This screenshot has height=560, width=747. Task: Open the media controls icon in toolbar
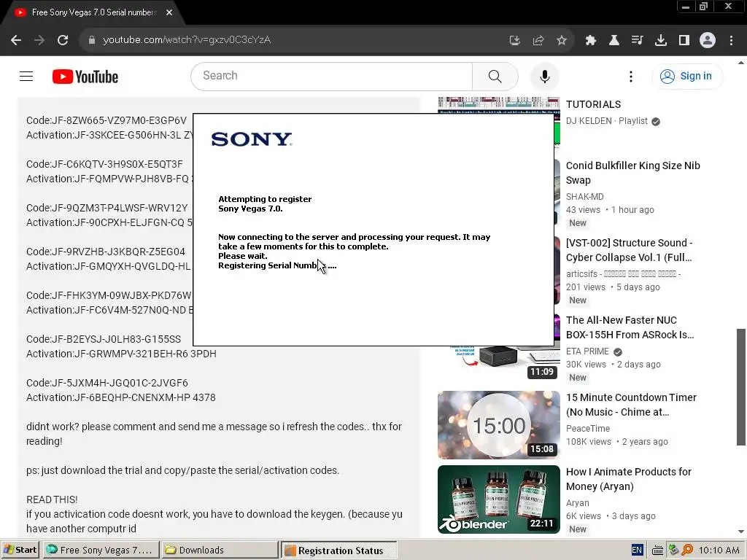pos(637,41)
